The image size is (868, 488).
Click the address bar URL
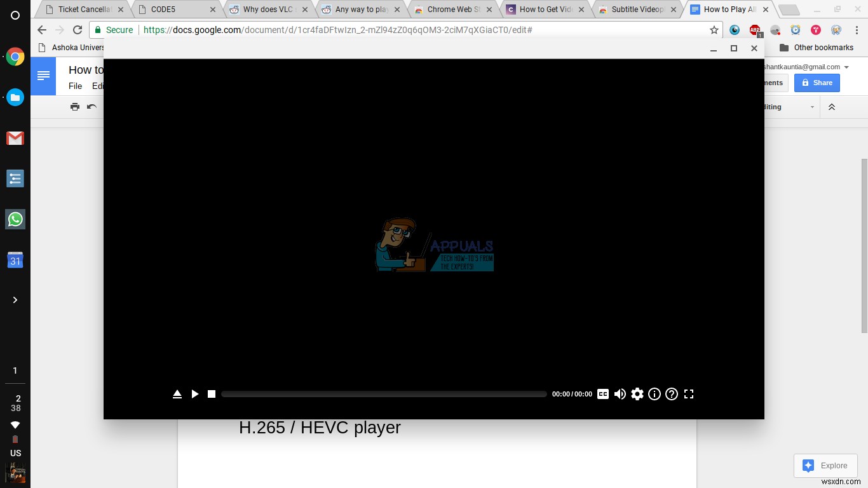click(337, 30)
